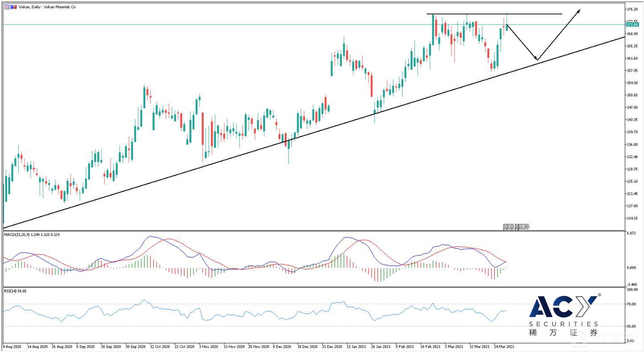Click the table-style panel icon beside the chart title
The width and height of the screenshot is (644, 354).
click(7, 7)
